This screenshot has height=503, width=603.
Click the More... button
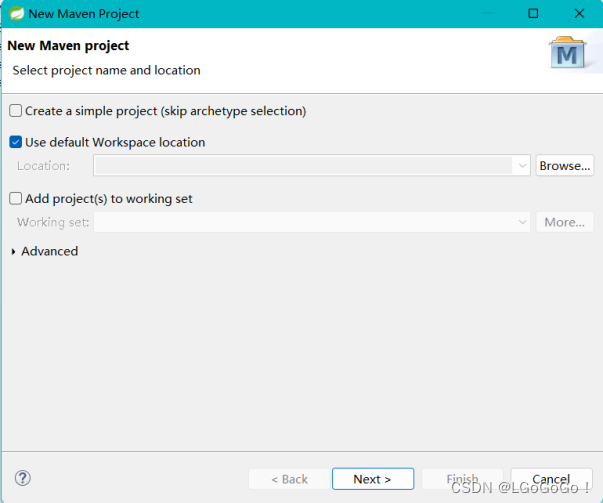tap(565, 222)
